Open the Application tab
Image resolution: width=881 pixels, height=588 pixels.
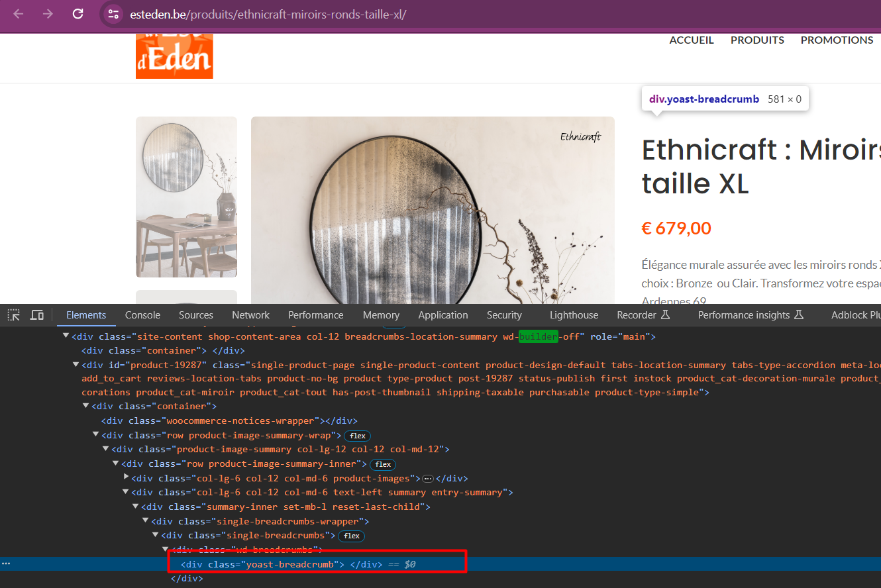443,315
